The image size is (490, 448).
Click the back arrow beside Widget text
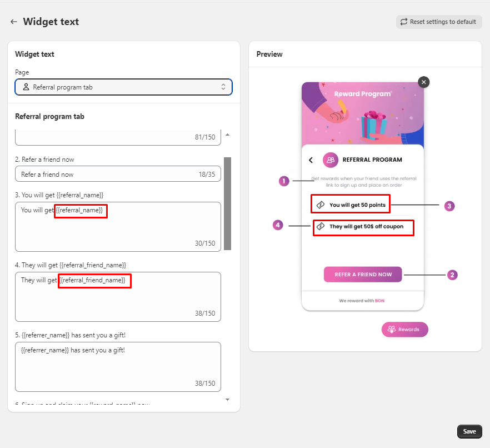point(14,22)
